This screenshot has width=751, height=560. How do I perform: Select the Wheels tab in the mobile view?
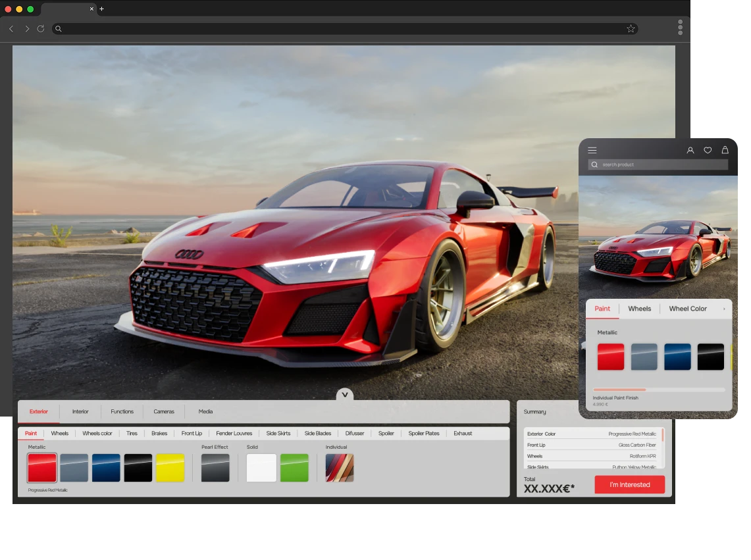[x=639, y=309]
